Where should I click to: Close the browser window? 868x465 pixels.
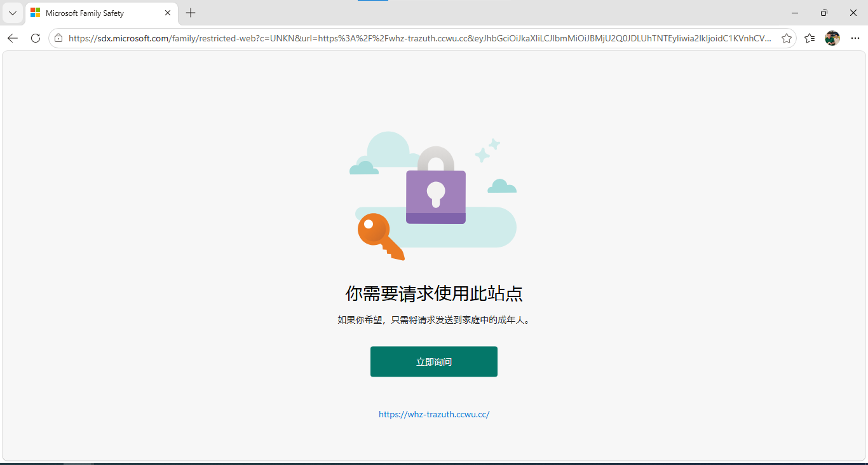point(853,13)
